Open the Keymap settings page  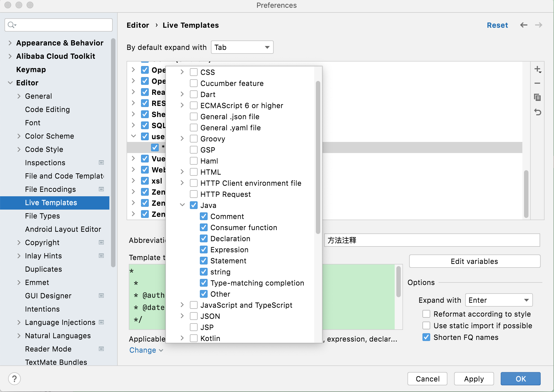click(x=31, y=70)
